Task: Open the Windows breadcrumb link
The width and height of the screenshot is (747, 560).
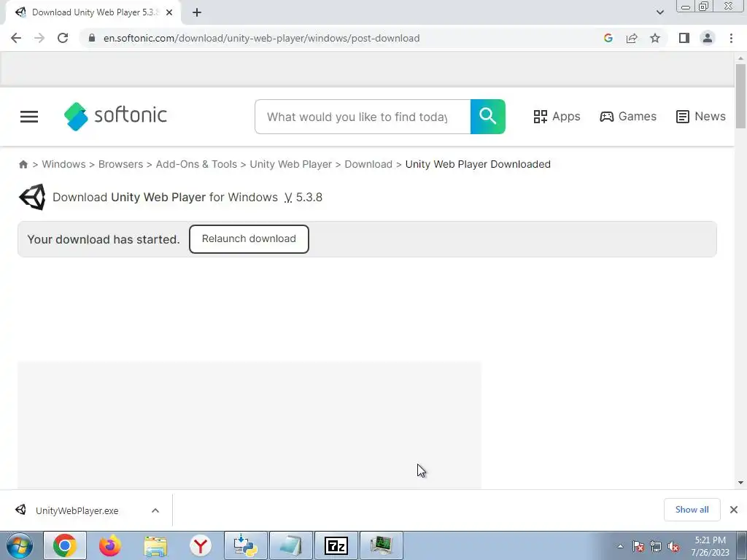Action: pos(63,164)
